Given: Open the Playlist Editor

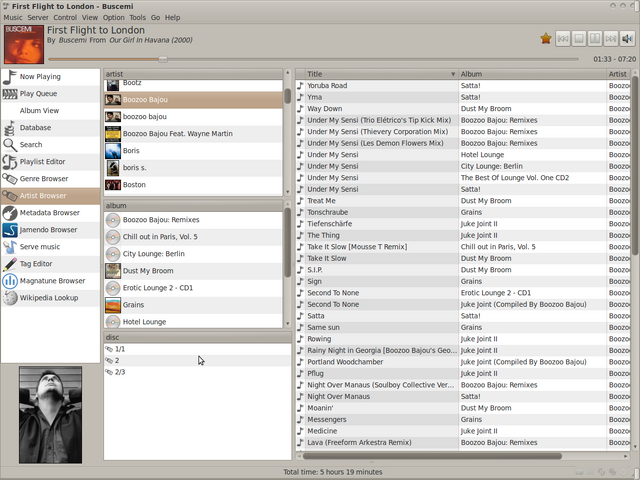Looking at the screenshot, I should point(51,162).
